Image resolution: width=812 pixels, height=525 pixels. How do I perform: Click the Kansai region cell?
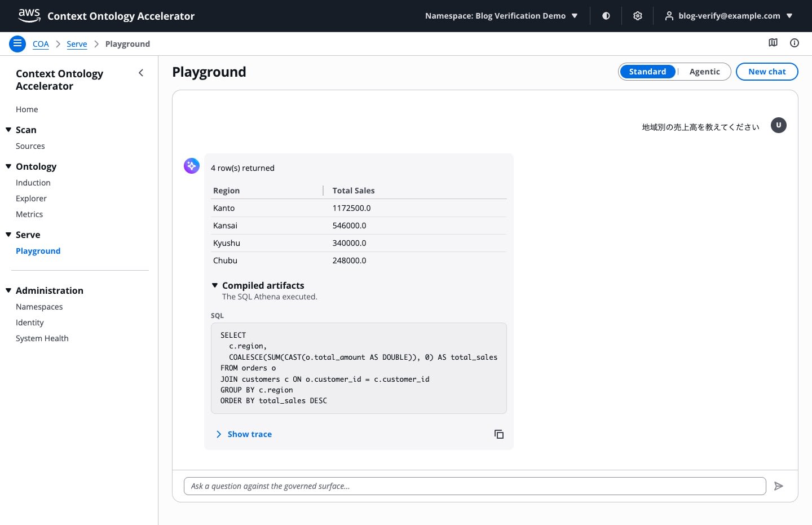coord(226,226)
